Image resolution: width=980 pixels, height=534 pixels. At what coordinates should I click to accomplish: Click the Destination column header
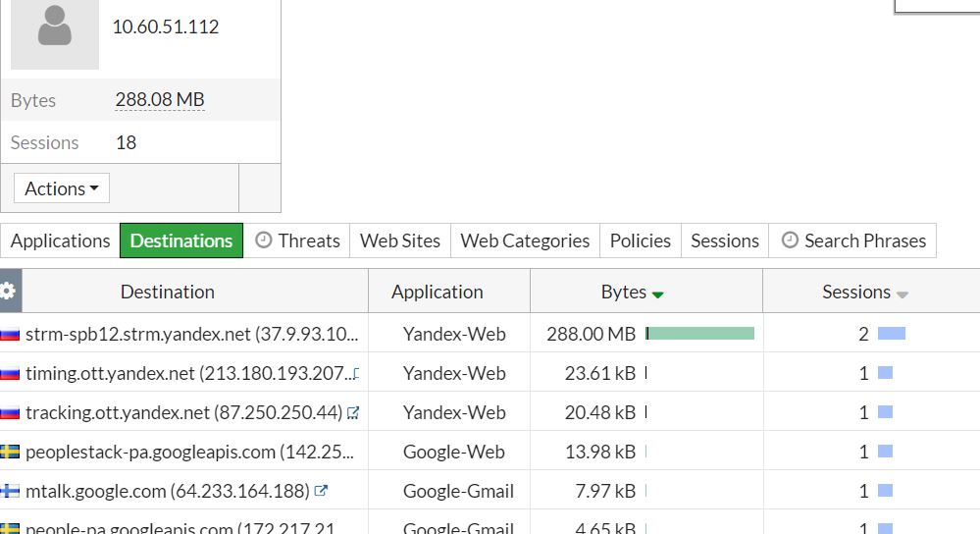168,292
